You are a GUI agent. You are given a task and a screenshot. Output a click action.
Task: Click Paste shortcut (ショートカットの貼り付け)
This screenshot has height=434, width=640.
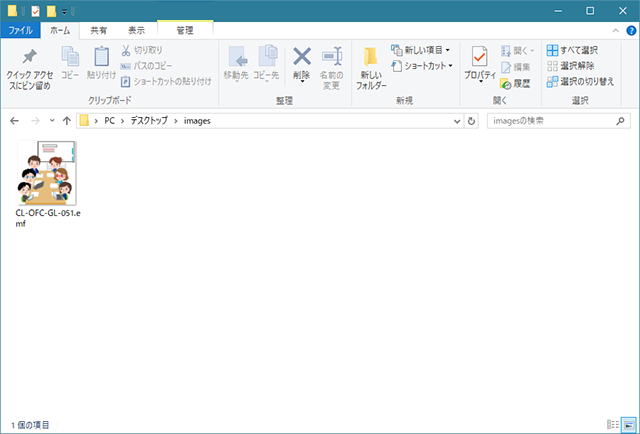(166, 81)
